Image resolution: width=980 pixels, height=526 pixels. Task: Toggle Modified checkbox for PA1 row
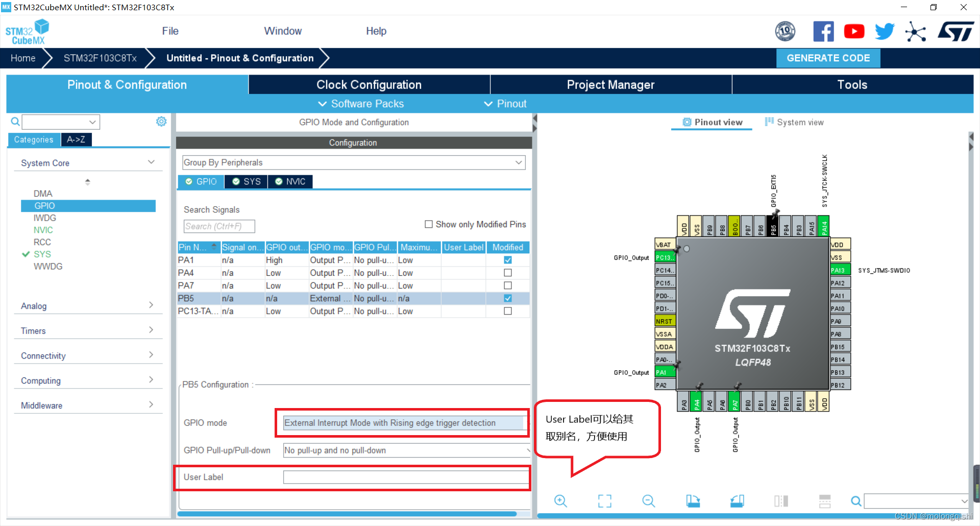pos(507,260)
